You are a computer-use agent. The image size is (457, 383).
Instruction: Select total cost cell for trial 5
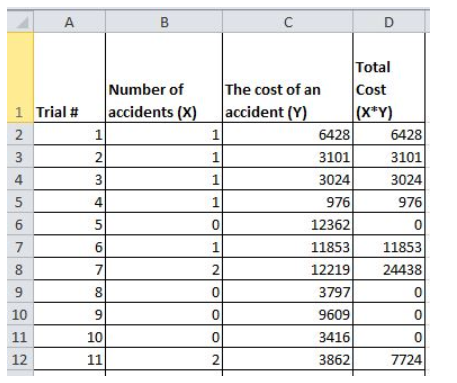click(x=389, y=224)
